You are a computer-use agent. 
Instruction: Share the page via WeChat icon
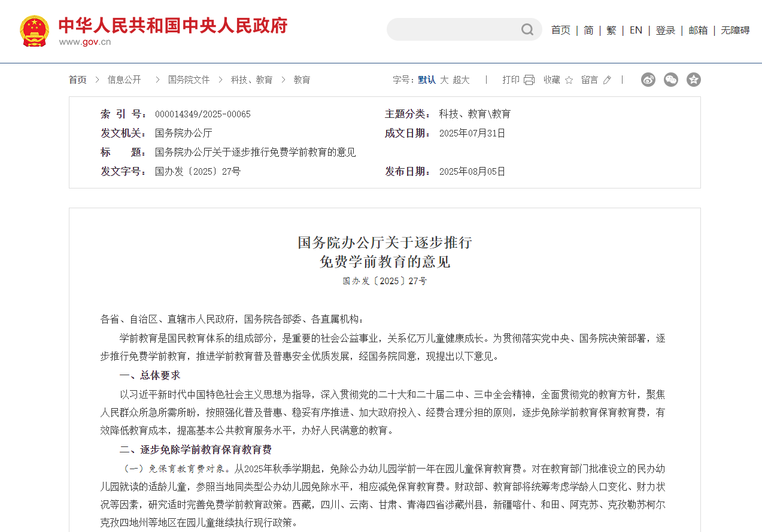click(671, 80)
